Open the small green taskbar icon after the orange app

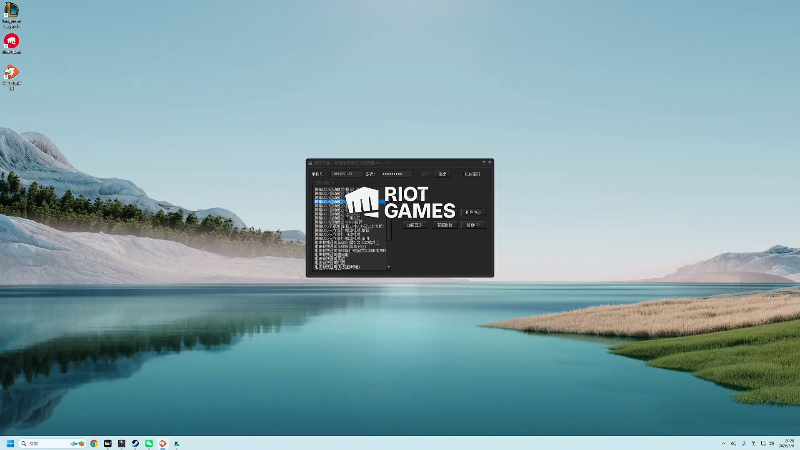pos(177,444)
